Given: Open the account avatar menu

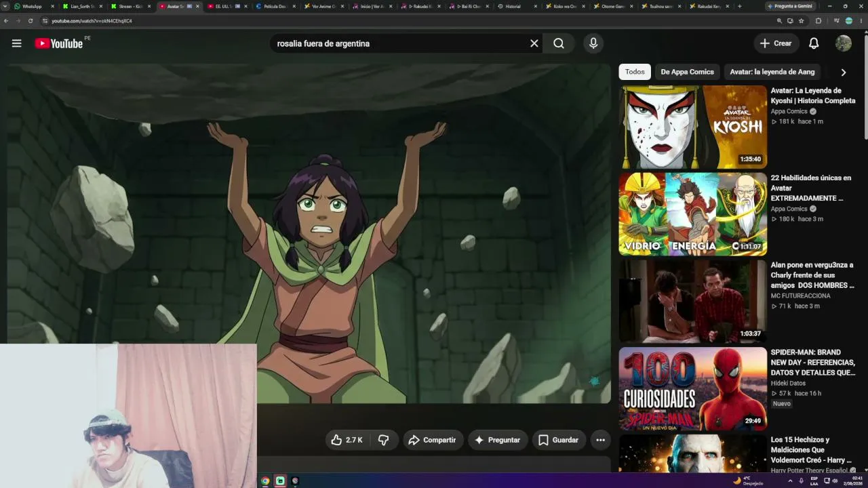Looking at the screenshot, I should 844,43.
